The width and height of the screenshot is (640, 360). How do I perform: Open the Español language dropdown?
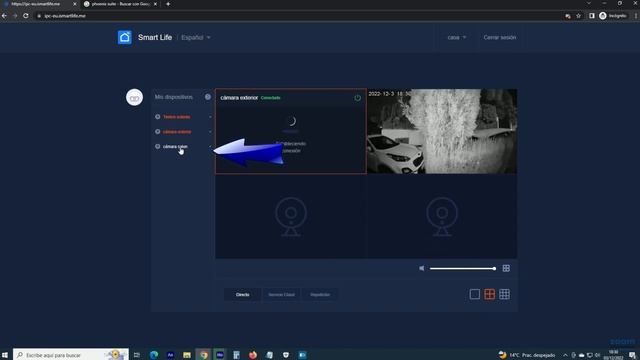196,38
